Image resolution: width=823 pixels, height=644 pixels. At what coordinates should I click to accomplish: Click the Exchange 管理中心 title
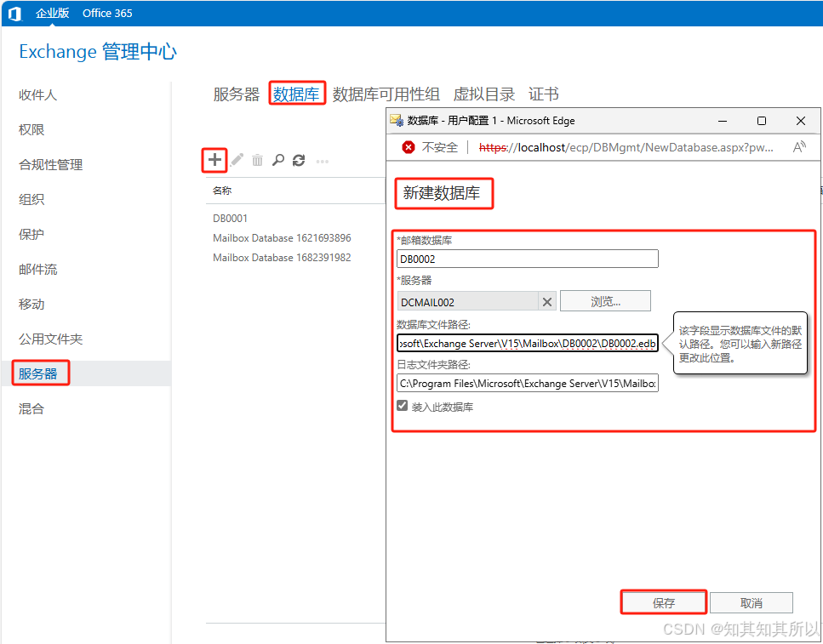98,51
